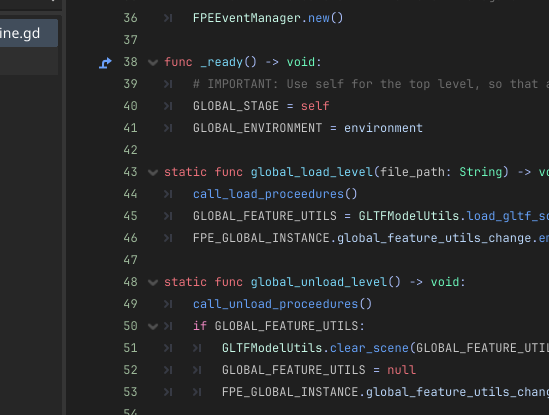
Task: Click the null keyword on line 52
Action: click(x=402, y=370)
